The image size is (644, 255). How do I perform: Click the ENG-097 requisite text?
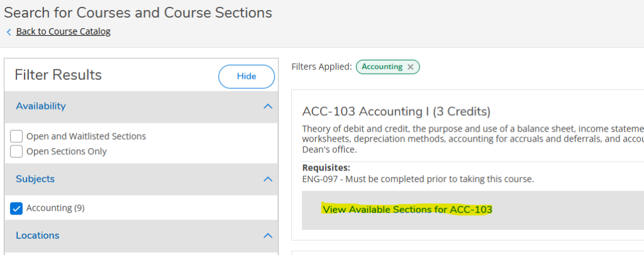pyautogui.click(x=418, y=179)
